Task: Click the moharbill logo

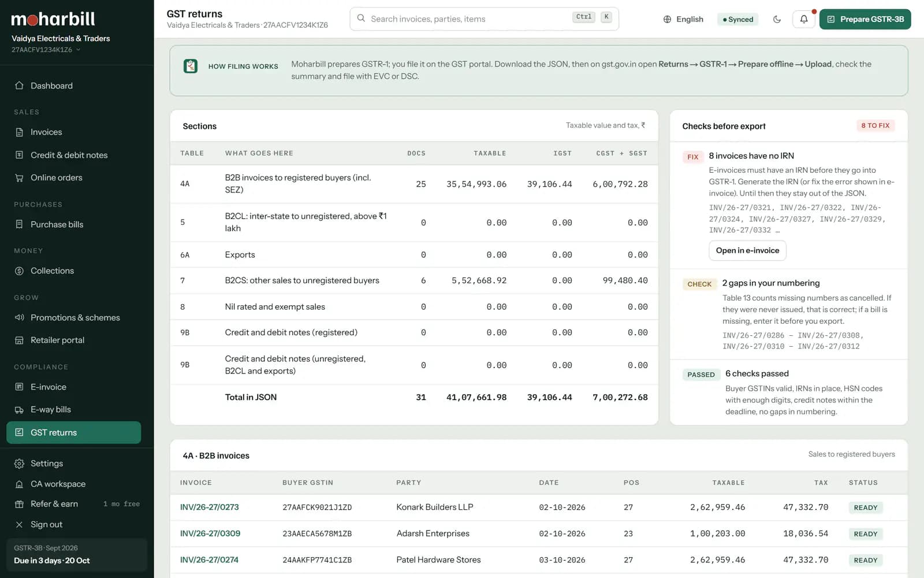Action: tap(53, 19)
